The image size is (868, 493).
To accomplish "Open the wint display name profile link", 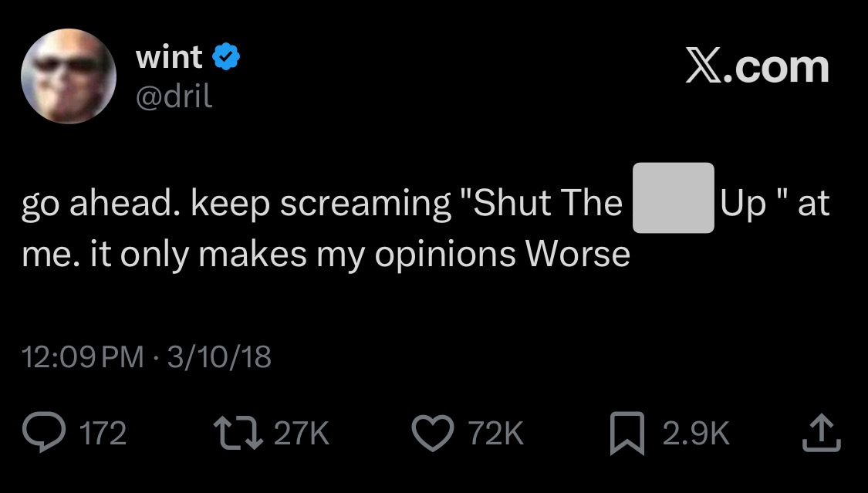I will tap(169, 57).
